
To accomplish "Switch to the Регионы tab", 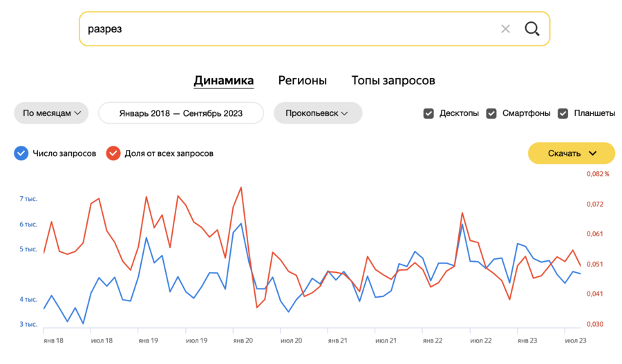I will [x=302, y=81].
